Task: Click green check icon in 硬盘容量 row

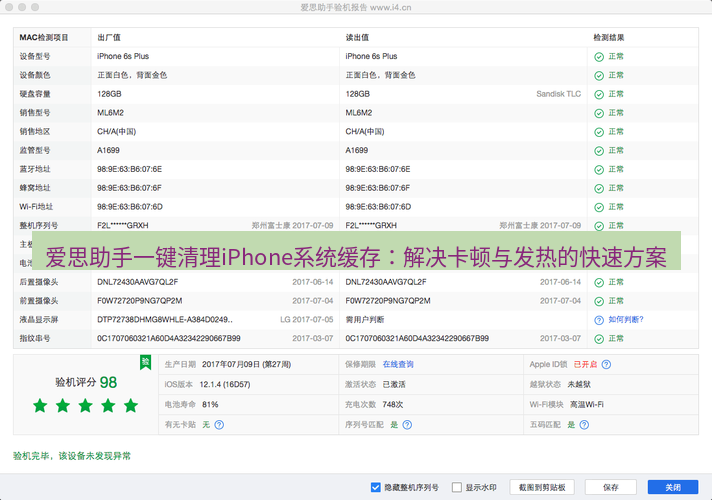Action: pyautogui.click(x=599, y=94)
